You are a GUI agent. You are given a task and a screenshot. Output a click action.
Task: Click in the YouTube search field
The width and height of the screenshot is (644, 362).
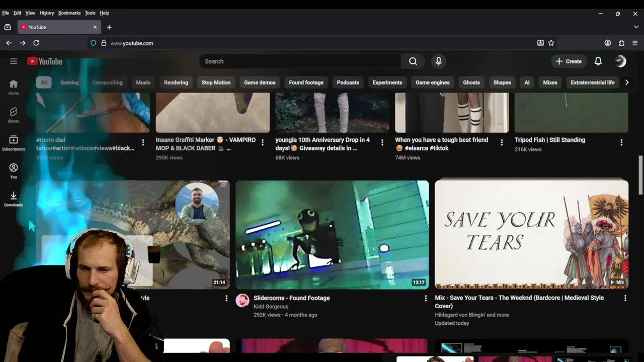pyautogui.click(x=300, y=61)
